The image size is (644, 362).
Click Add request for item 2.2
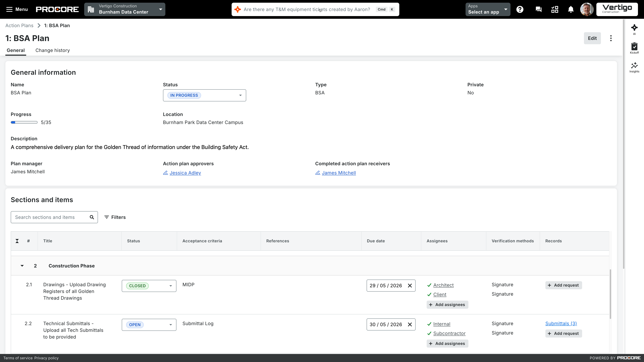pyautogui.click(x=563, y=334)
